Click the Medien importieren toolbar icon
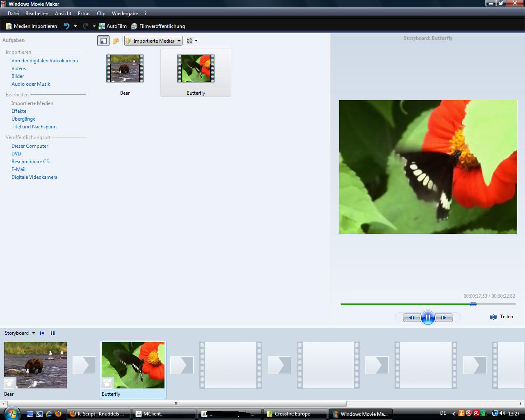Image resolution: width=525 pixels, height=420 pixels. [x=9, y=26]
